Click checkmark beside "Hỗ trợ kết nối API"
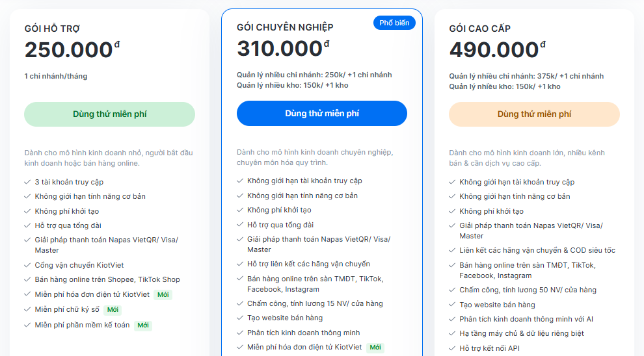This screenshot has width=644, height=356. [452, 348]
